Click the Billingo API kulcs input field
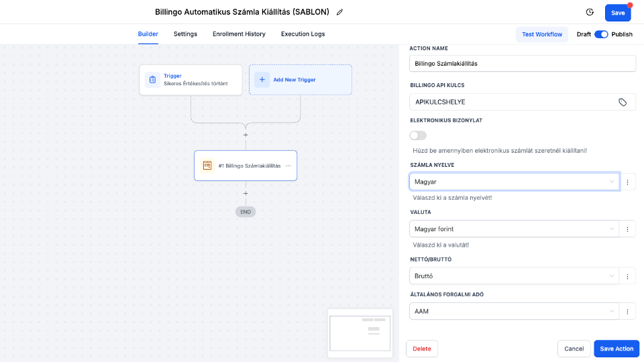Image resolution: width=644 pixels, height=362 pixels. [x=523, y=102]
